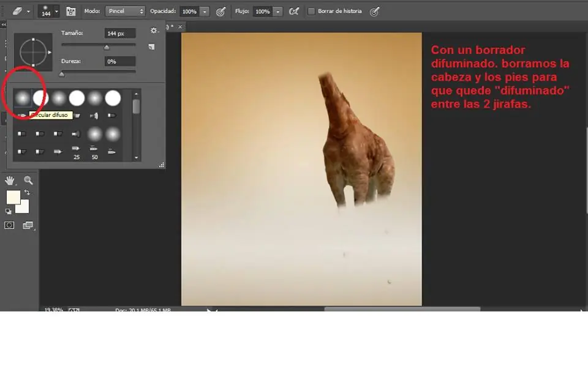
Task: Select the brush preset labeled 25
Action: click(77, 152)
